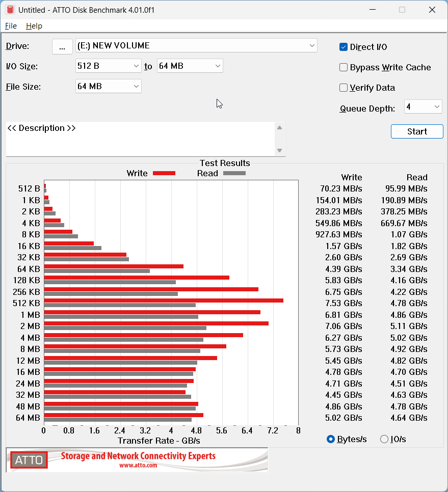Click the Write column header in results
Image resolution: width=448 pixels, height=492 pixels.
pyautogui.click(x=352, y=177)
